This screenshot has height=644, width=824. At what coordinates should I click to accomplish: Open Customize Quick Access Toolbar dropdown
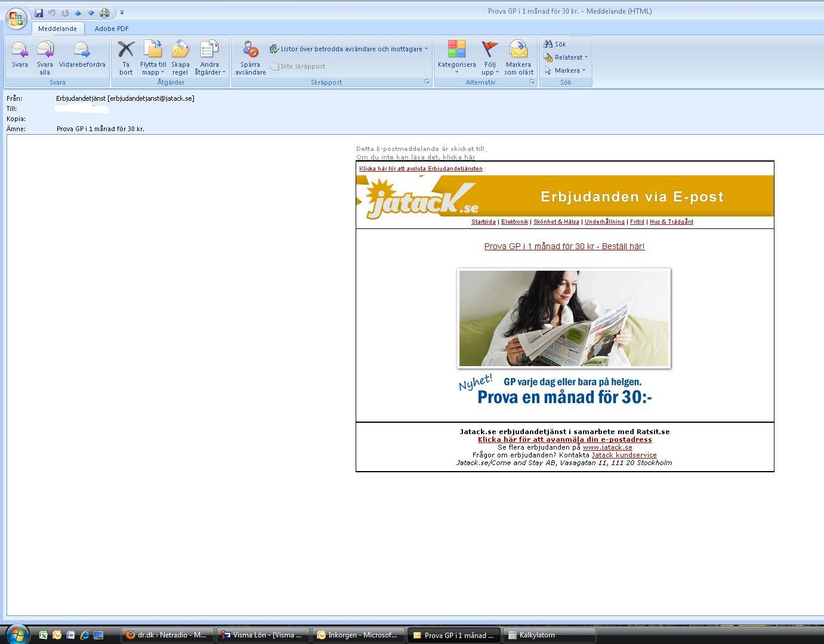click(x=122, y=13)
